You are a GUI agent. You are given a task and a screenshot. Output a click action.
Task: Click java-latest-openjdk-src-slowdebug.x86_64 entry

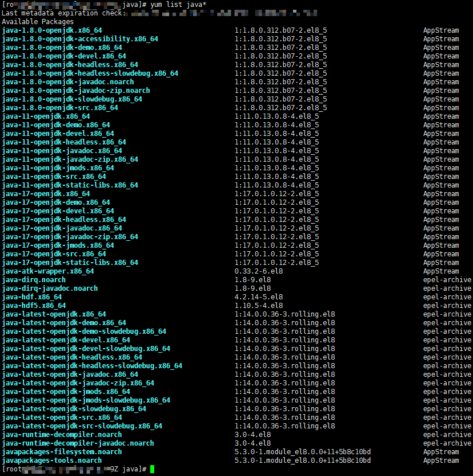(x=82, y=426)
